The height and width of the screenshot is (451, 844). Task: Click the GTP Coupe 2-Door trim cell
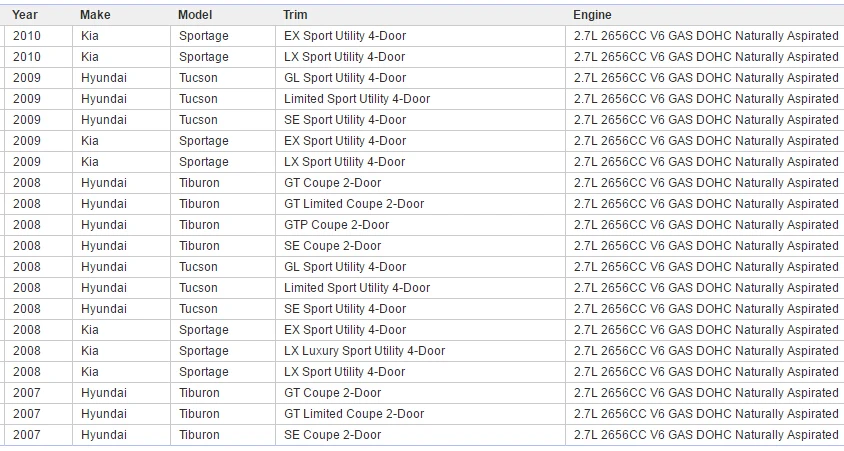point(420,225)
